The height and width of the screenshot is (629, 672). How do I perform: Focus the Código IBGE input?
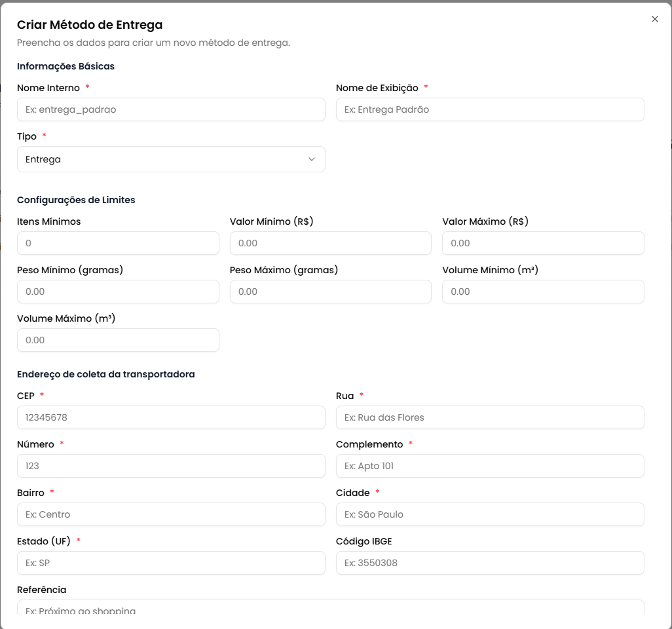click(x=489, y=563)
